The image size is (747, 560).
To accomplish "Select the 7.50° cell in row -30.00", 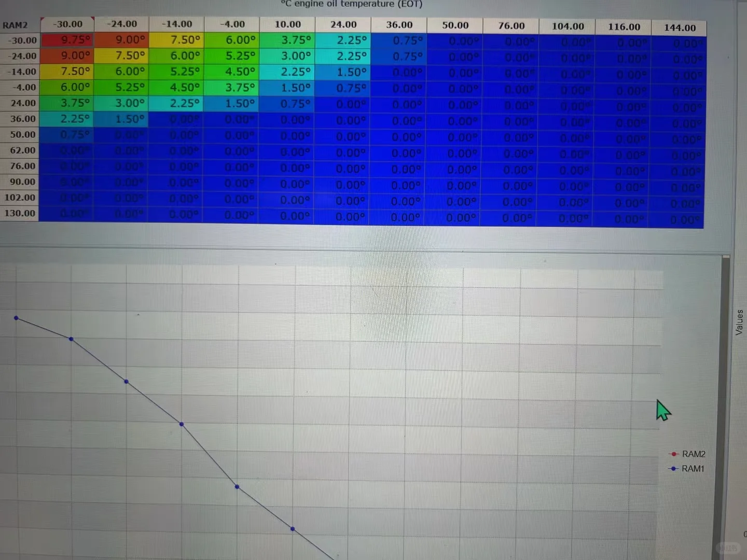I will click(176, 40).
